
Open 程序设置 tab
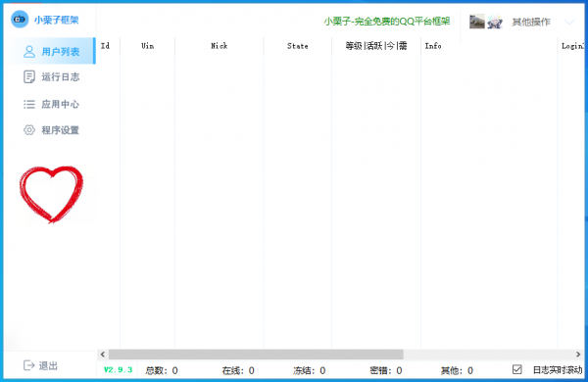pyautogui.click(x=50, y=130)
